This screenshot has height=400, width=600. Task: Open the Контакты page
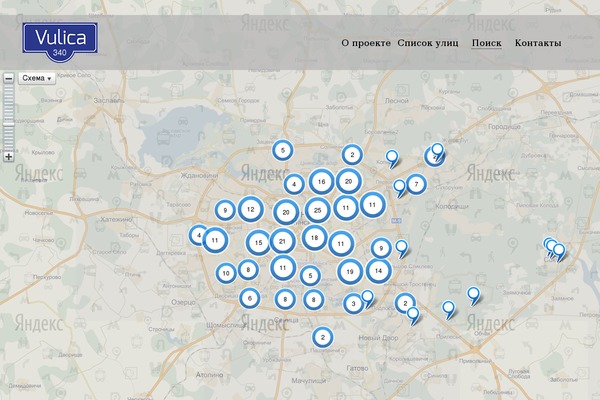point(538,43)
